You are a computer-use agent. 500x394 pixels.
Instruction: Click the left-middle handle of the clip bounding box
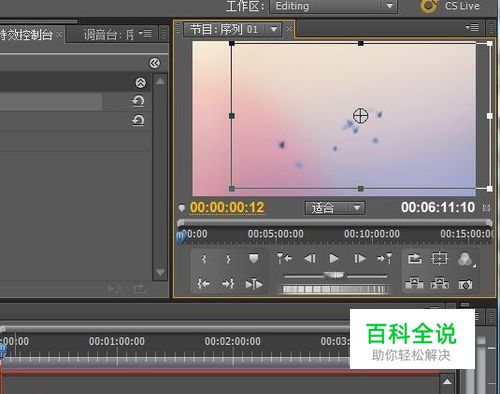pos(232,116)
